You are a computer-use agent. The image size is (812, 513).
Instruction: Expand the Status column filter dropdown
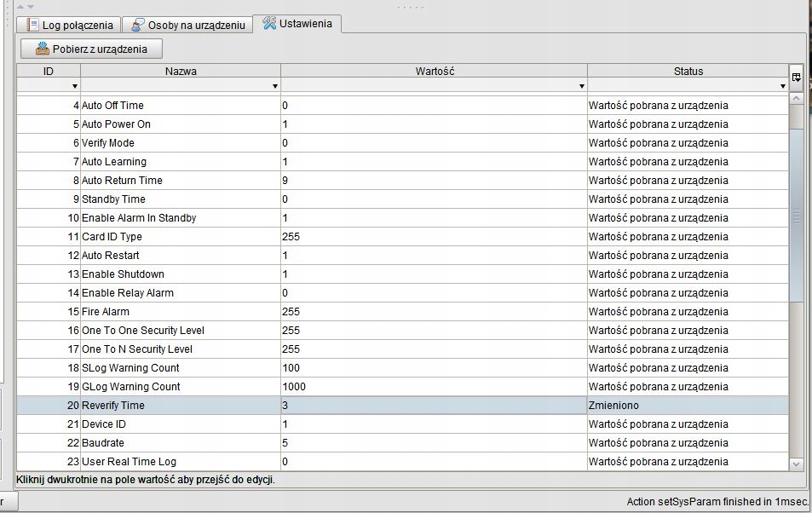(782, 87)
